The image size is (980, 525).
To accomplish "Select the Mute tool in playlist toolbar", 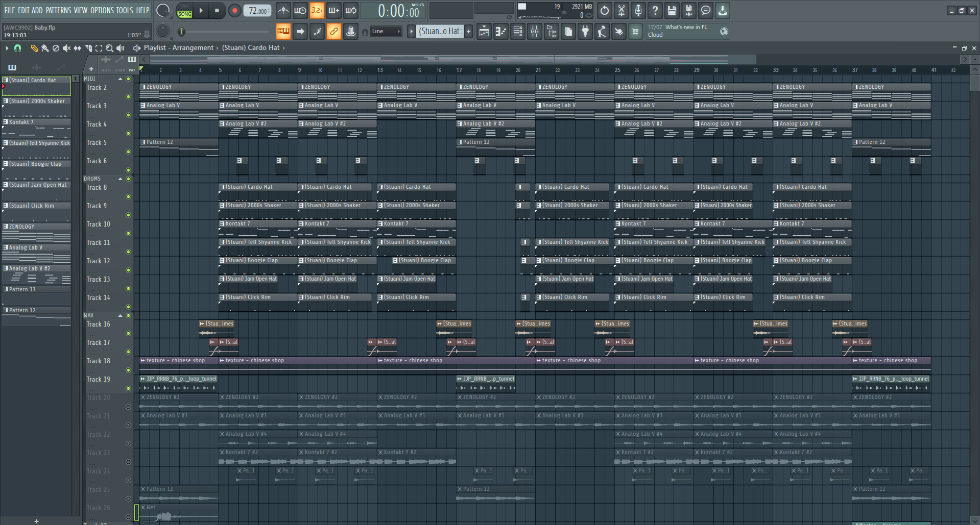I will [x=66, y=48].
